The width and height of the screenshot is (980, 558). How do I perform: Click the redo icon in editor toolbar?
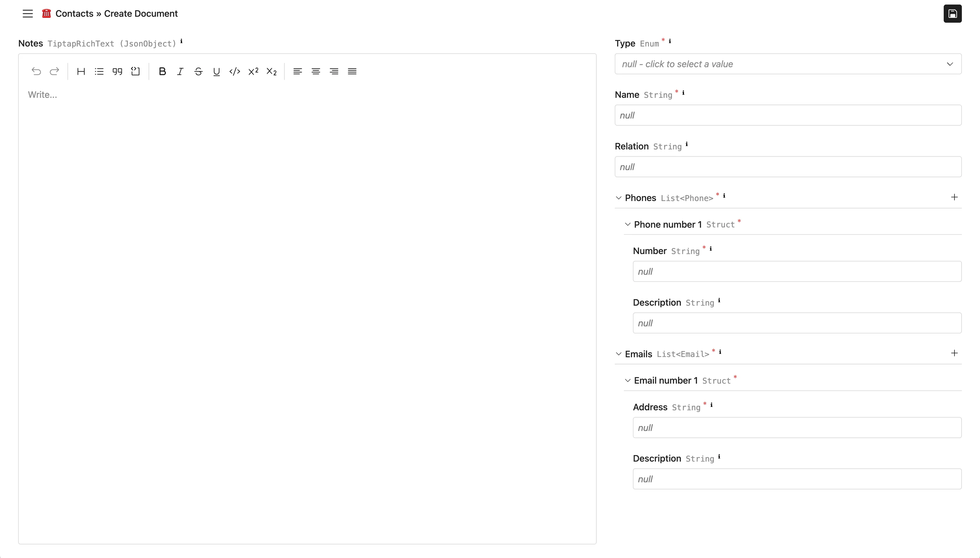pos(54,71)
